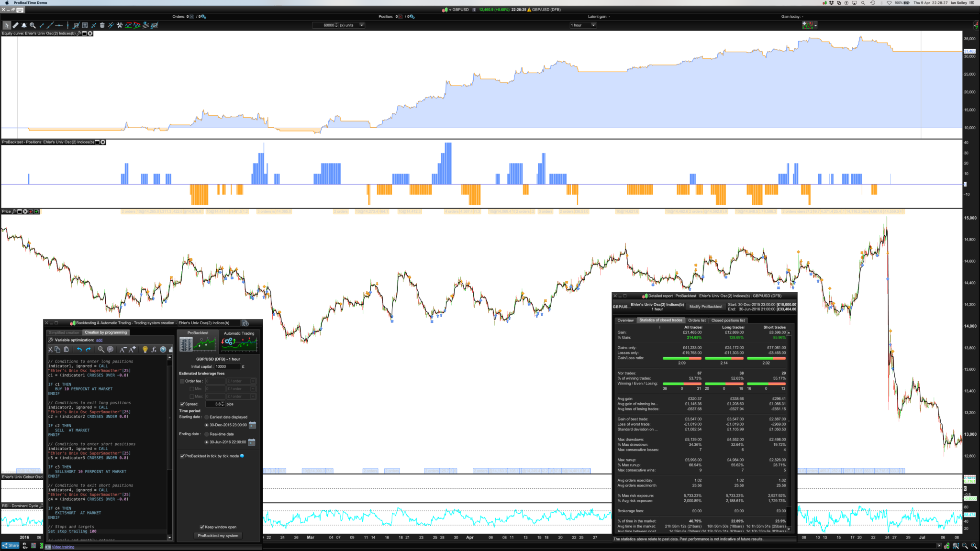
Task: Uncheck ProBacktest in tick by tick mode
Action: coord(182,456)
